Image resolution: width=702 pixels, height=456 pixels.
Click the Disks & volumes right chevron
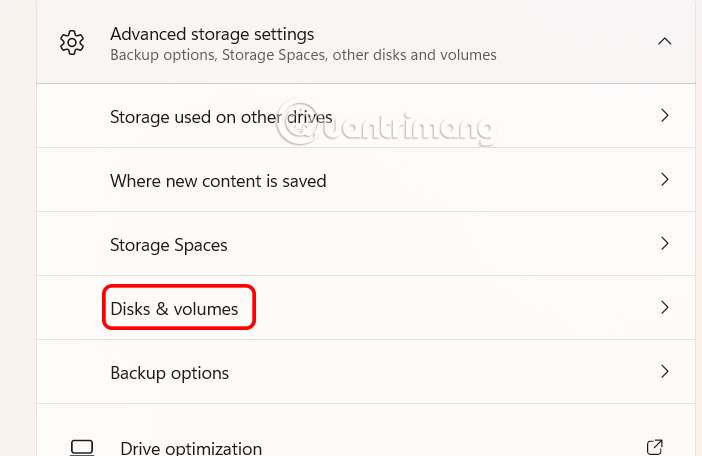pos(664,308)
